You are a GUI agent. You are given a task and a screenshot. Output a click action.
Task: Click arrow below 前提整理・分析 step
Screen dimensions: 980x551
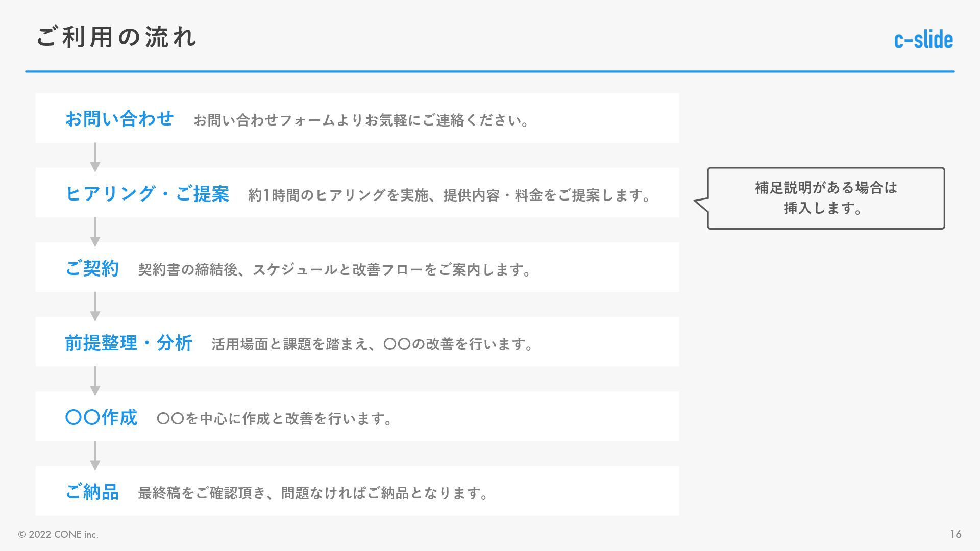[95, 380]
